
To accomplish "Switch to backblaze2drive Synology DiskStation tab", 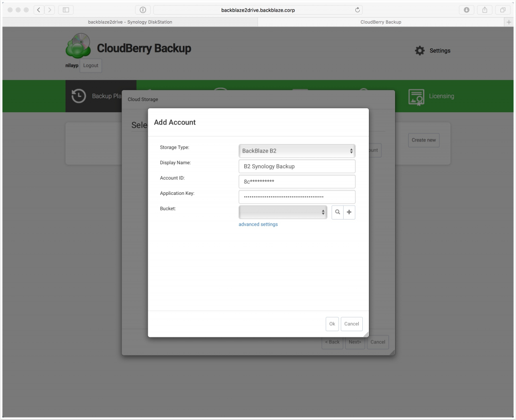I will pos(130,22).
